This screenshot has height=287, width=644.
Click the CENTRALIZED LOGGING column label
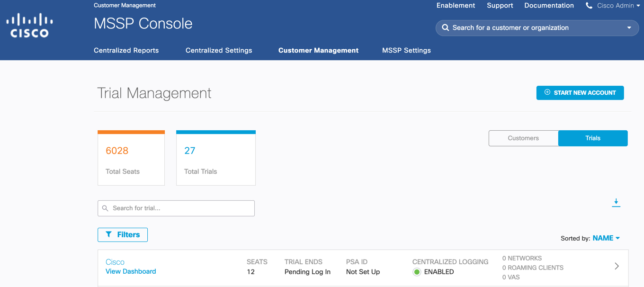click(450, 262)
